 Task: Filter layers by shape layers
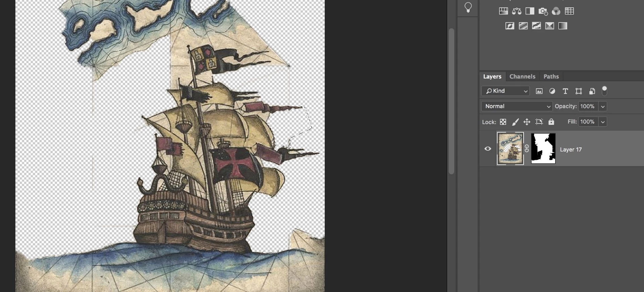pos(579,91)
